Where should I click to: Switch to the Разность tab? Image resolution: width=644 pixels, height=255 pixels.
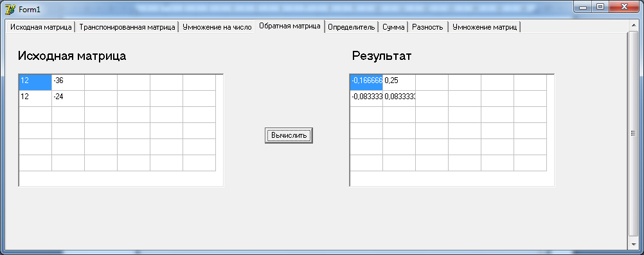click(427, 27)
